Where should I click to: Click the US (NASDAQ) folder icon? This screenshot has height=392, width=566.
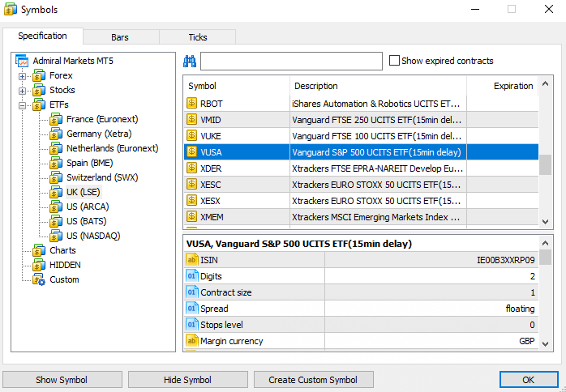click(x=56, y=236)
